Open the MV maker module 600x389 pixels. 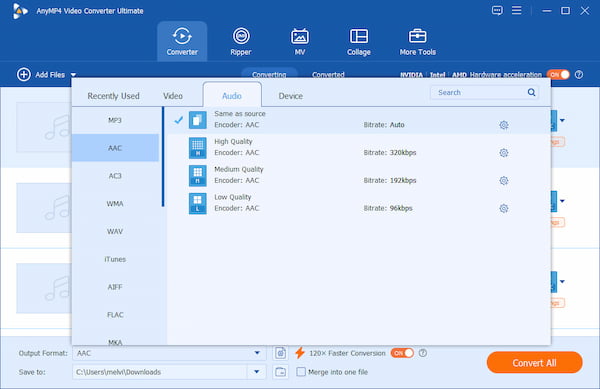300,41
